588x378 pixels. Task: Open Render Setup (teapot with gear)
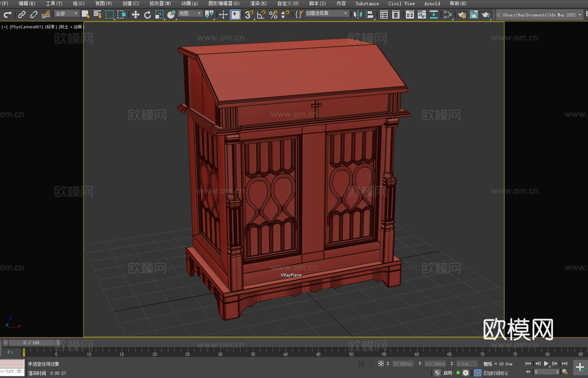point(462,14)
